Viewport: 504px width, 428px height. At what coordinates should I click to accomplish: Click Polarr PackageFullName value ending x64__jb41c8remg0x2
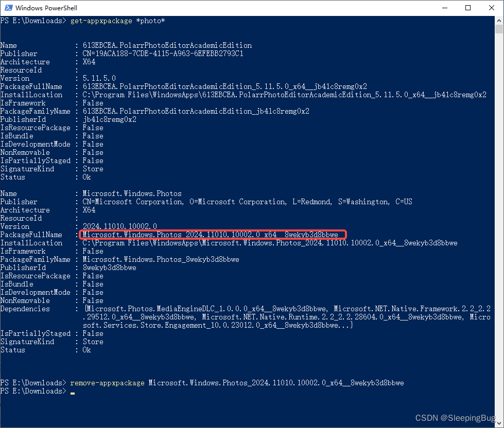224,87
